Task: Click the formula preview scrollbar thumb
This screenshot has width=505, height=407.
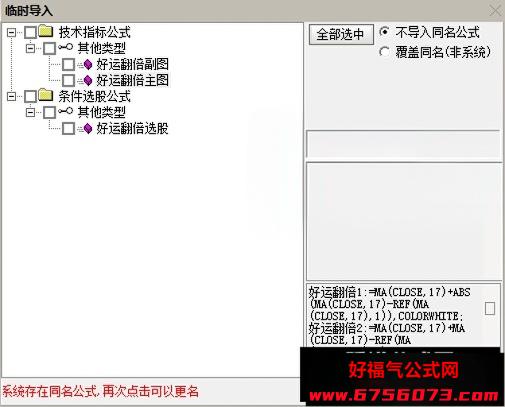Action: point(490,308)
